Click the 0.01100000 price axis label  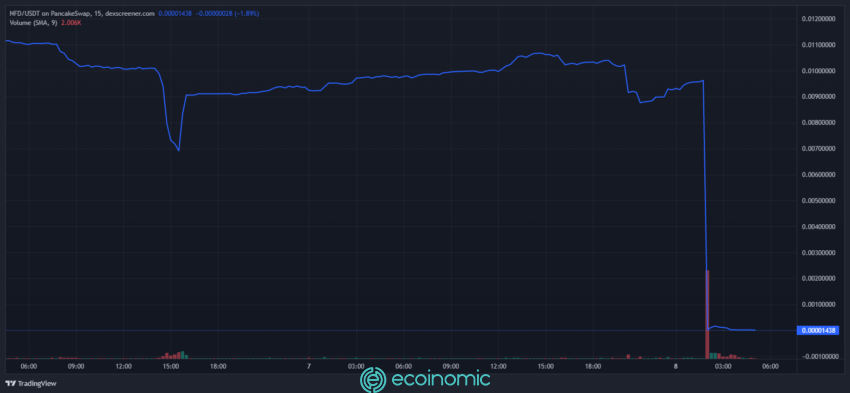pyautogui.click(x=819, y=45)
